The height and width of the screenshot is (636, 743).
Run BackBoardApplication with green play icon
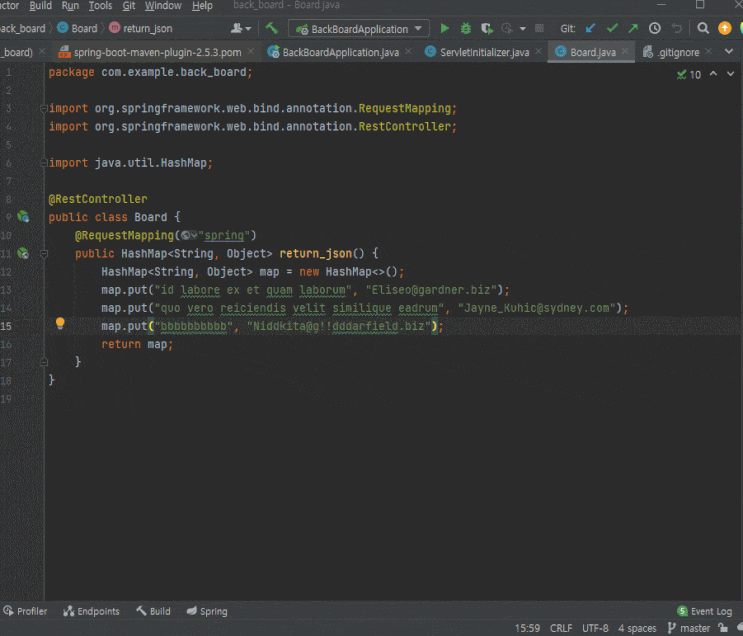pyautogui.click(x=444, y=28)
